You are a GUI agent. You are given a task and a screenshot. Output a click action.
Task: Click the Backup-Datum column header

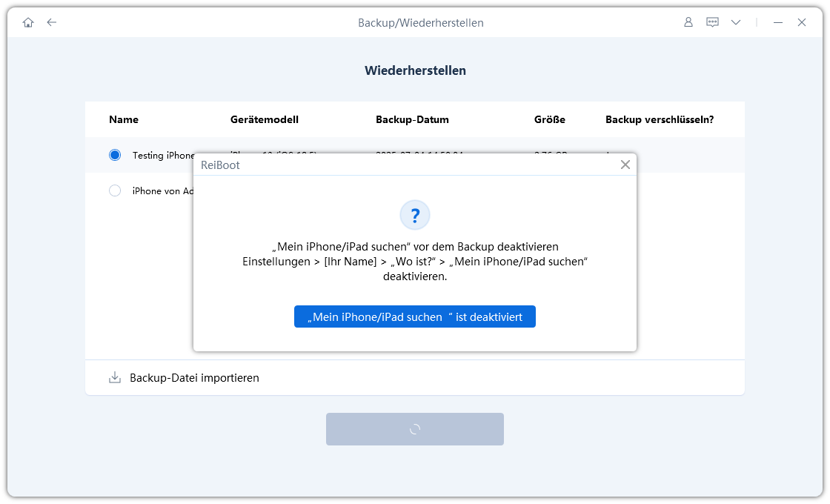413,119
